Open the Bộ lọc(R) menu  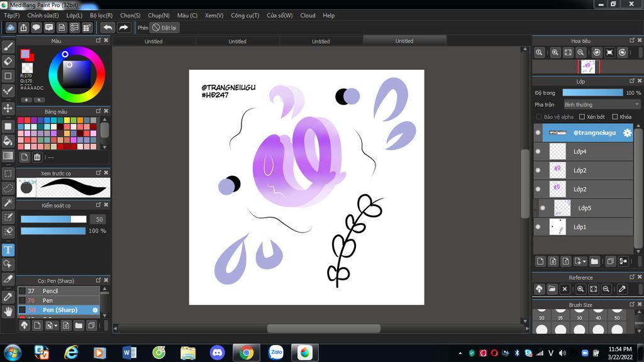(101, 15)
